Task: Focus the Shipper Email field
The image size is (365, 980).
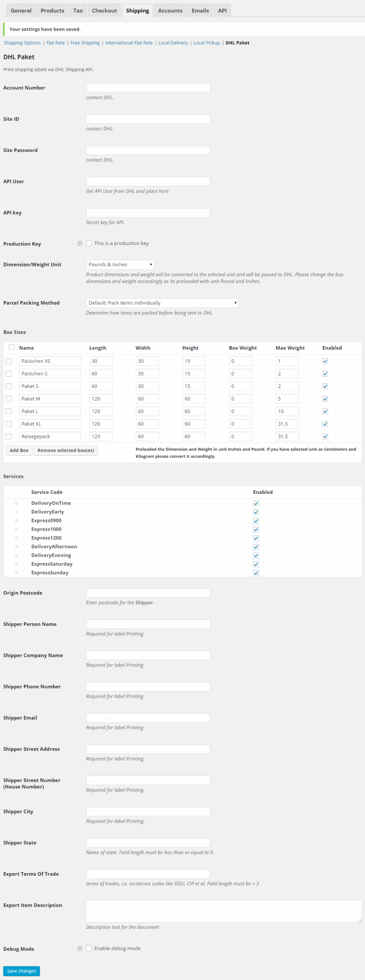Action: pos(148,718)
